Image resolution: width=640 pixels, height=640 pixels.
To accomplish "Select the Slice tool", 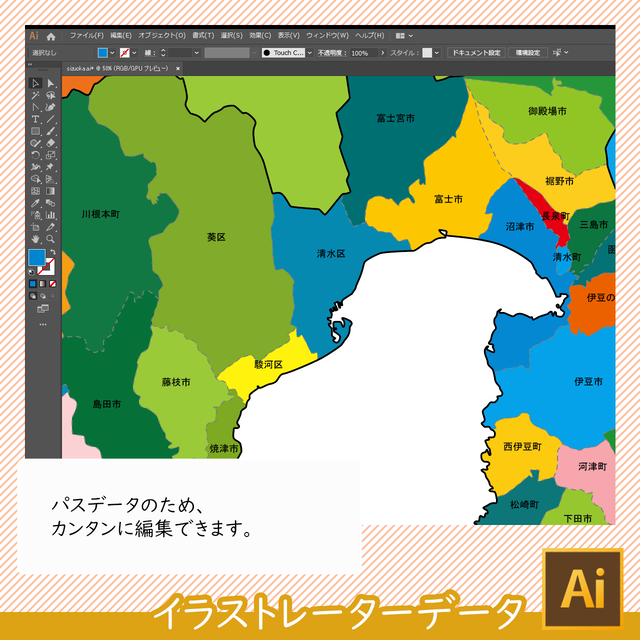I will (x=51, y=227).
